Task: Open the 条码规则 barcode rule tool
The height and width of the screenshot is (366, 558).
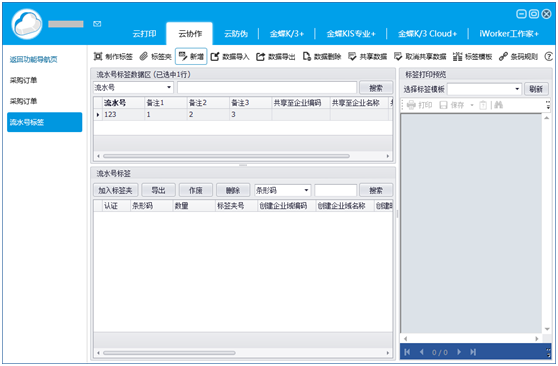Action: (x=518, y=56)
